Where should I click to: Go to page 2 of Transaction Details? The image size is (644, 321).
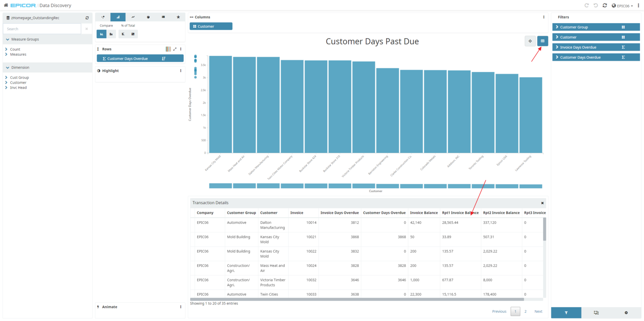coord(525,311)
